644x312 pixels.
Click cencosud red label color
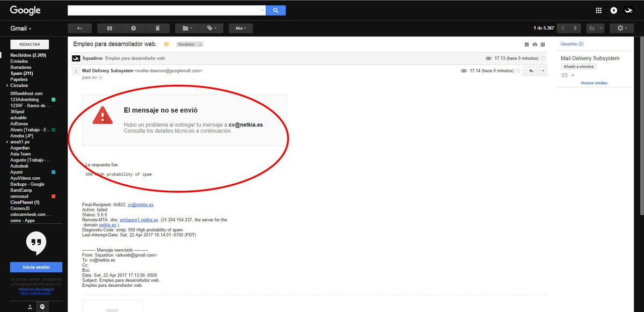pyautogui.click(x=53, y=196)
